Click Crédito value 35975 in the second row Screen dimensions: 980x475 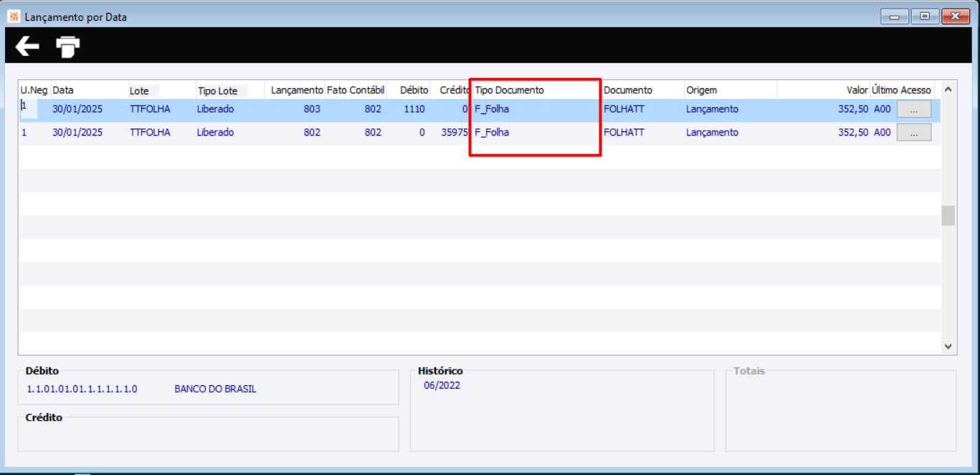click(x=455, y=132)
